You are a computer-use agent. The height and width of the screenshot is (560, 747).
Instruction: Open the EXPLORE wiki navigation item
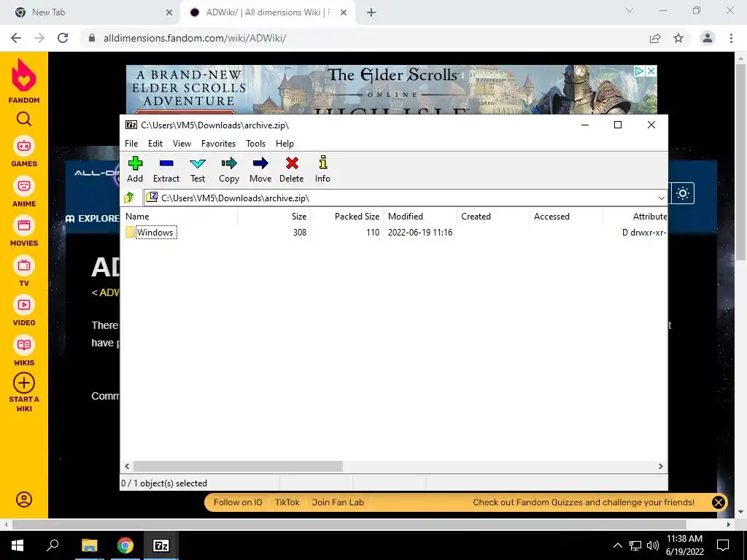(x=93, y=219)
